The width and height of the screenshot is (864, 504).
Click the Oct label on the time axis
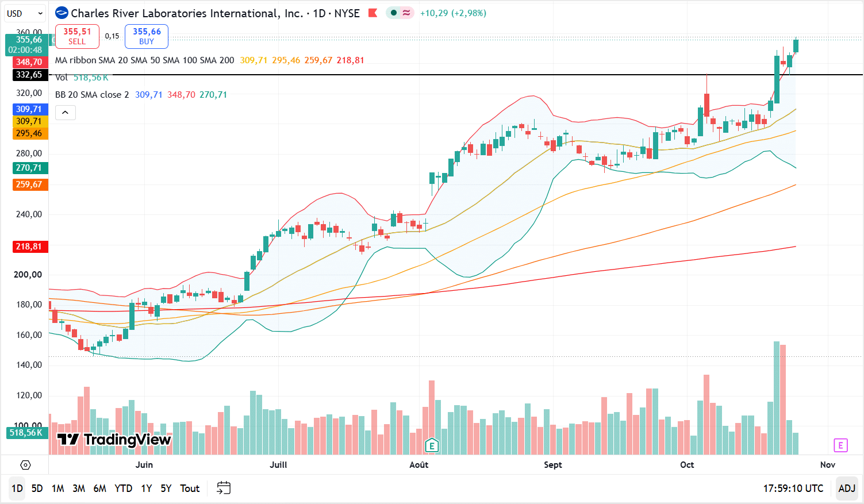click(687, 465)
